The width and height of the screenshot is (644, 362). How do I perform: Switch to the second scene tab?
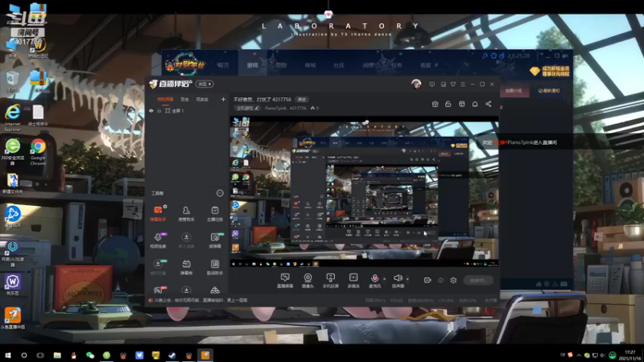(x=185, y=99)
